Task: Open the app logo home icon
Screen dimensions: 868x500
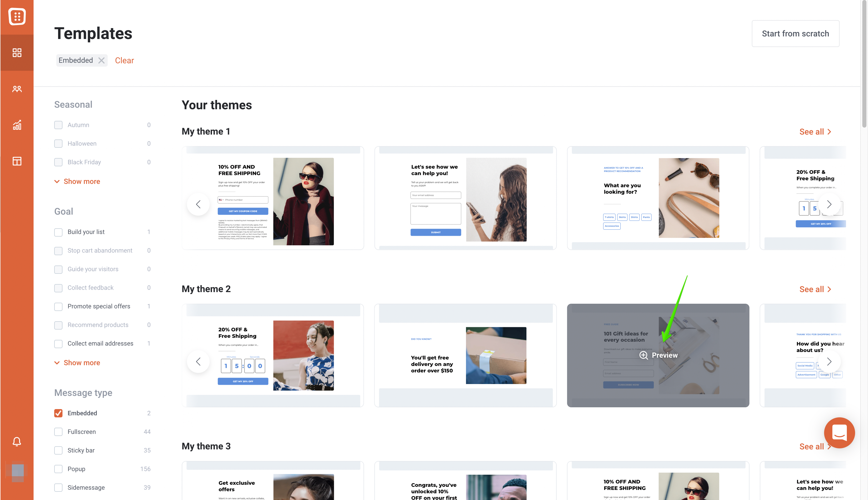Action: pos(17,17)
